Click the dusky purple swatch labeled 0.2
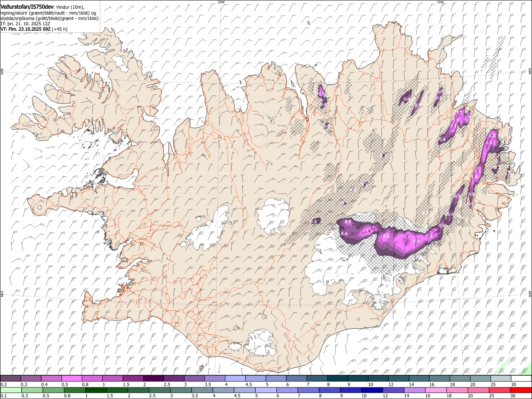Image resolution: width=532 pixels, height=399 pixels. pos(11,378)
